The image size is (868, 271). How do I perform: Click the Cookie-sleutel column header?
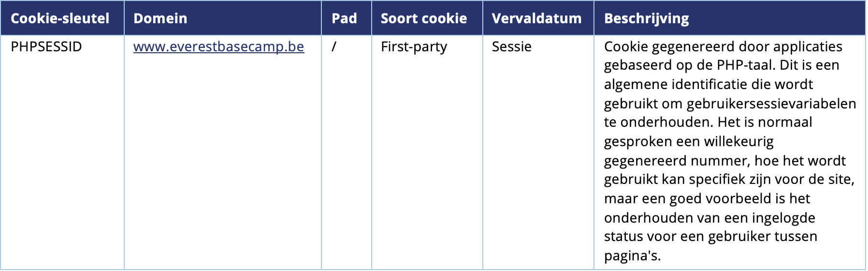60,18
